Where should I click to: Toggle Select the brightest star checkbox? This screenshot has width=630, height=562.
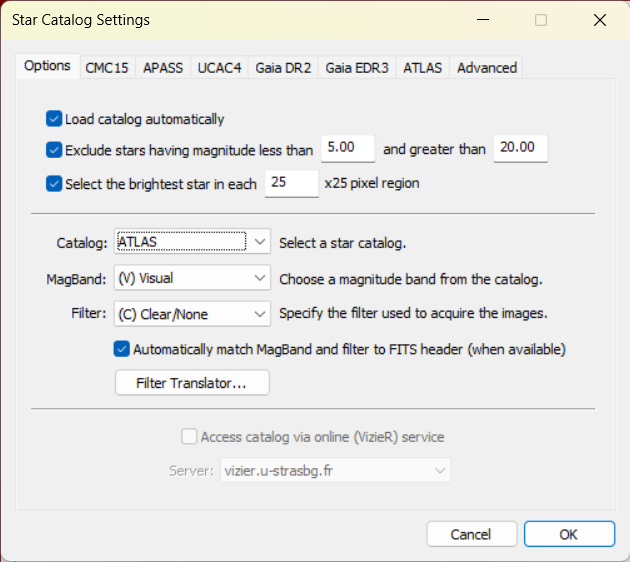54,184
